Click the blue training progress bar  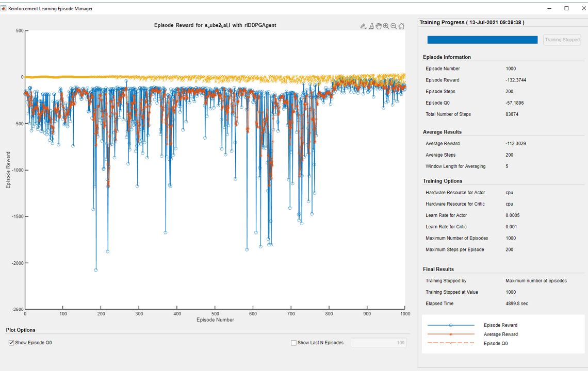coord(482,40)
